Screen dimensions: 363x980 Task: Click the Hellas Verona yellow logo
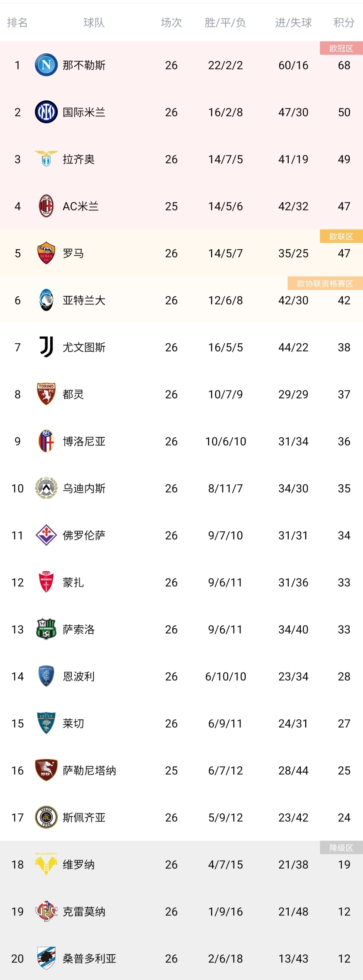pyautogui.click(x=46, y=864)
